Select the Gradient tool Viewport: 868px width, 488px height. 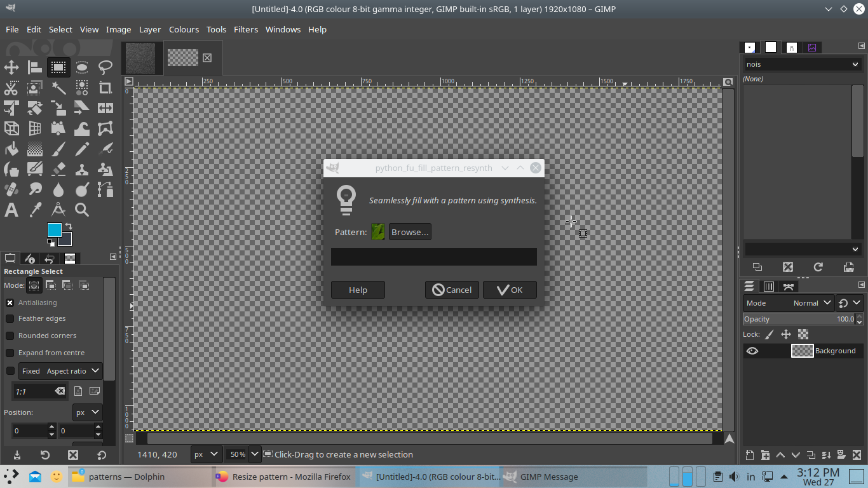pos(35,149)
